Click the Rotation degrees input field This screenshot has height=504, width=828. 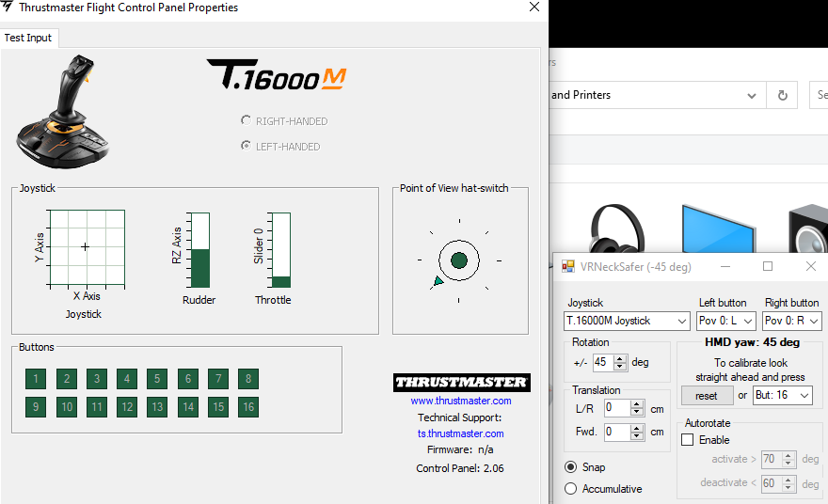(x=603, y=363)
